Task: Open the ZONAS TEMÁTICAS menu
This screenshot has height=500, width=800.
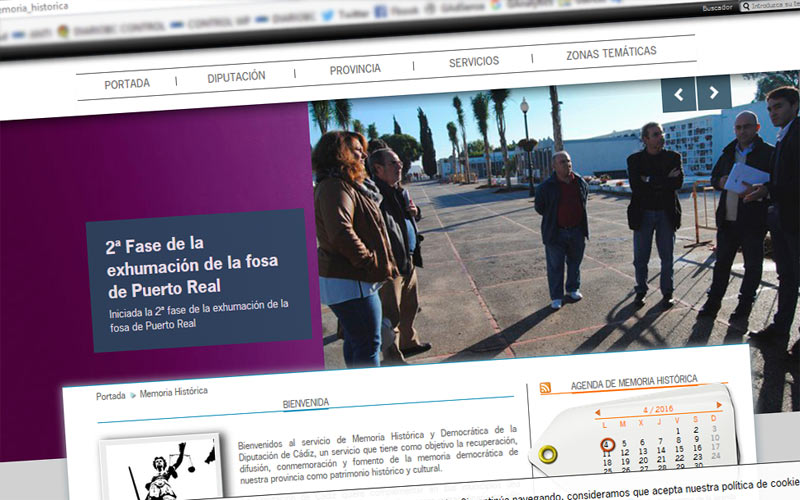Action: pos(611,53)
